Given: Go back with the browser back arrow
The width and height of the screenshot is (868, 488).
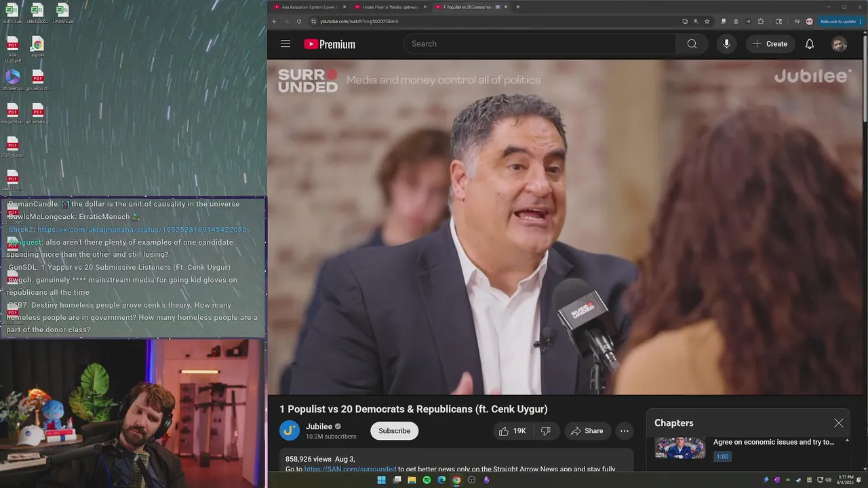Looking at the screenshot, I should [x=275, y=21].
